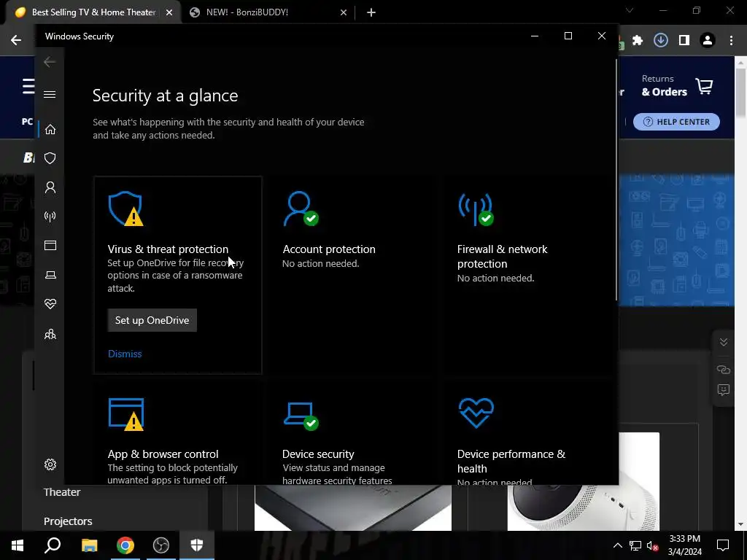
Task: Close the Best Selling TV & Home Theater tab
Action: tap(169, 13)
